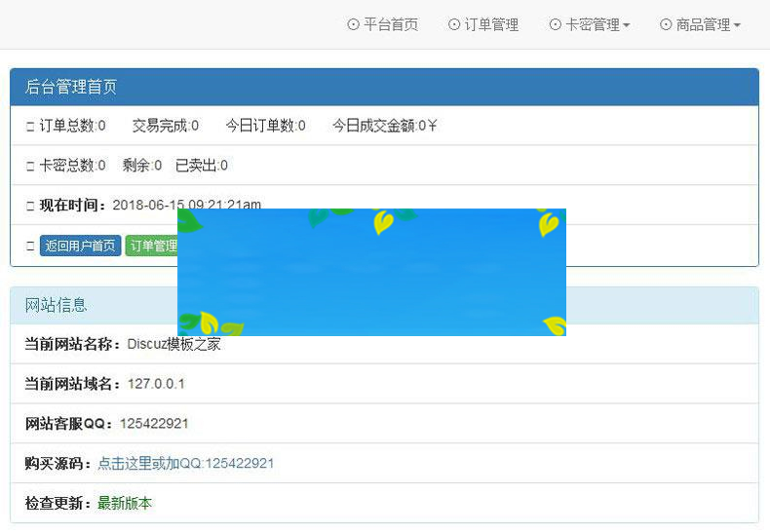Expand the 商品管理 dropdown caret
This screenshot has height=532, width=770.
click(737, 26)
